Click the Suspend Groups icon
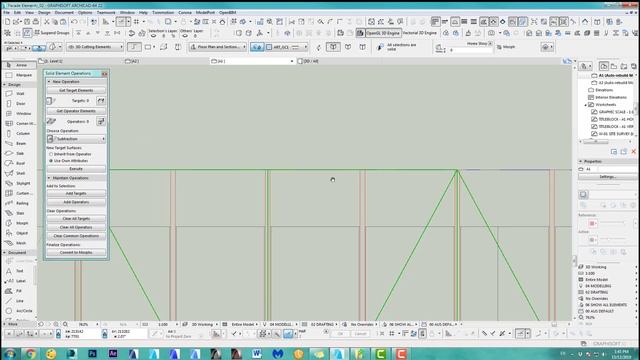This screenshot has width=640, height=360. [52, 33]
